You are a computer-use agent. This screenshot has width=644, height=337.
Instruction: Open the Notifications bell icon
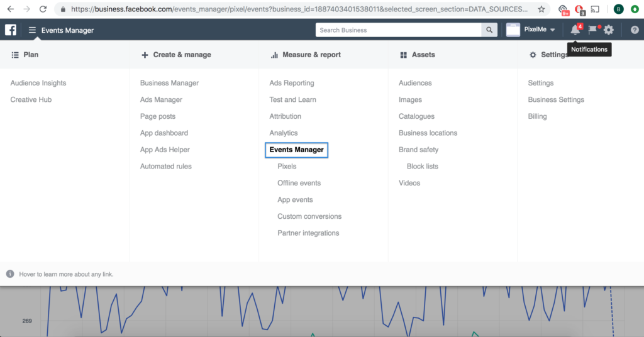point(575,30)
